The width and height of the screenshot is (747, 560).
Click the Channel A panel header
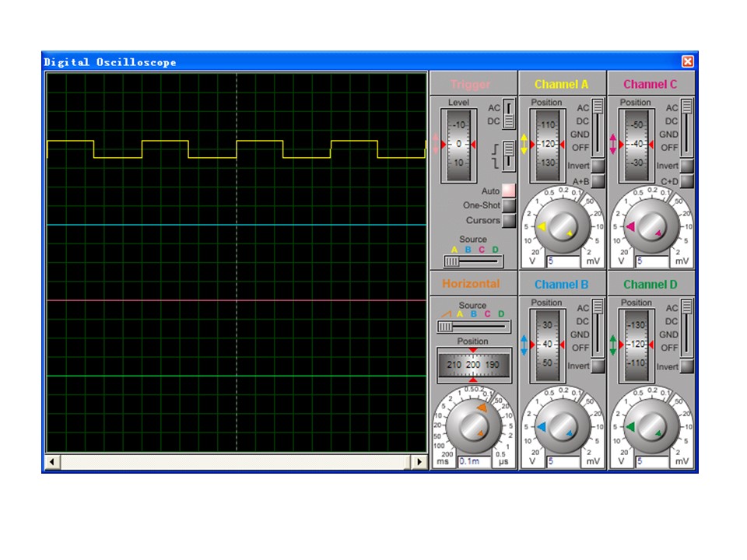(562, 84)
